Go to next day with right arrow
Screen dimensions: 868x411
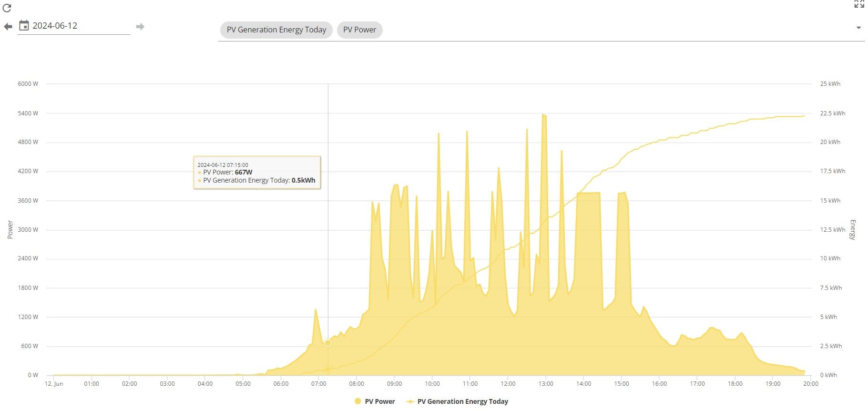pos(140,27)
